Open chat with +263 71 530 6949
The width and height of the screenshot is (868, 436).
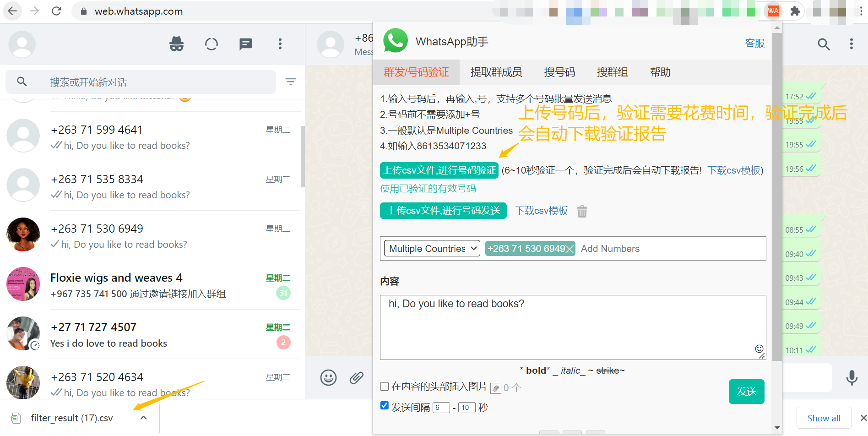click(152, 235)
